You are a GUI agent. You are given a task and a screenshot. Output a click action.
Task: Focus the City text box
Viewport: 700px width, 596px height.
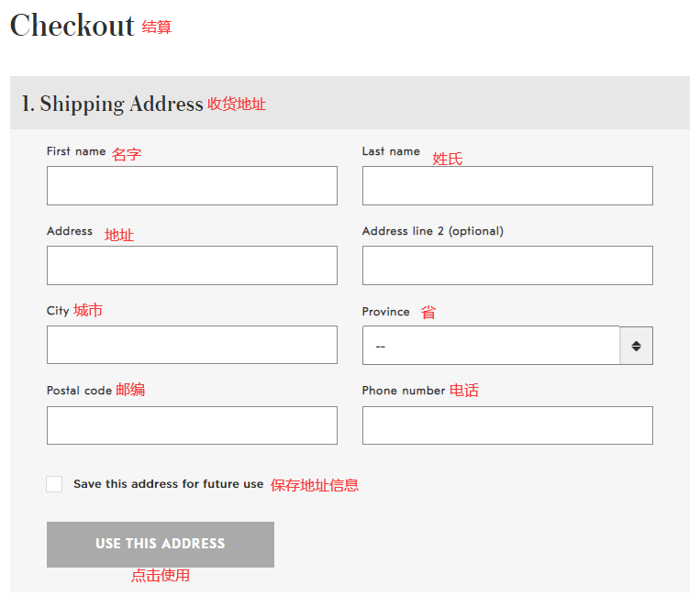[x=192, y=345]
